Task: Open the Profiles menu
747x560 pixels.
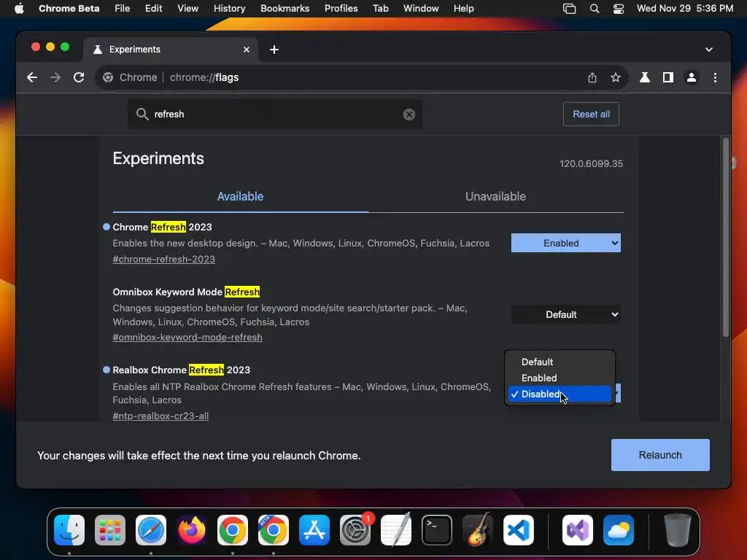Action: pos(341,8)
